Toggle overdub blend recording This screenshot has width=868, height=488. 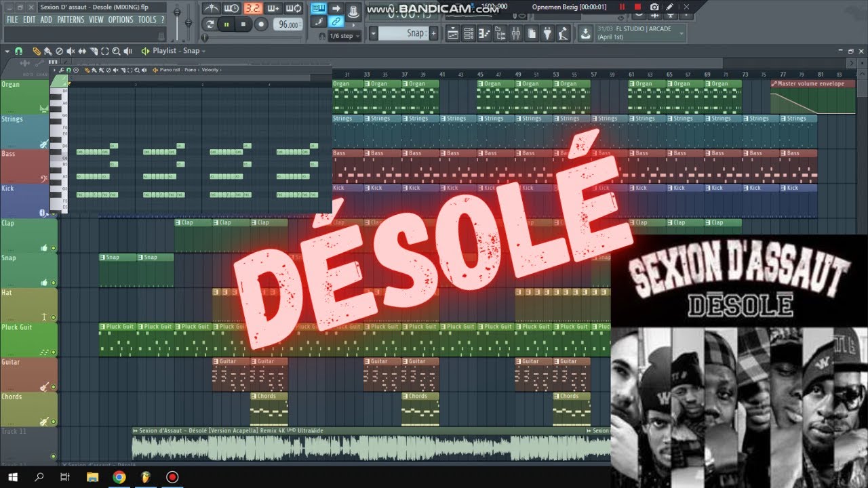point(274,8)
